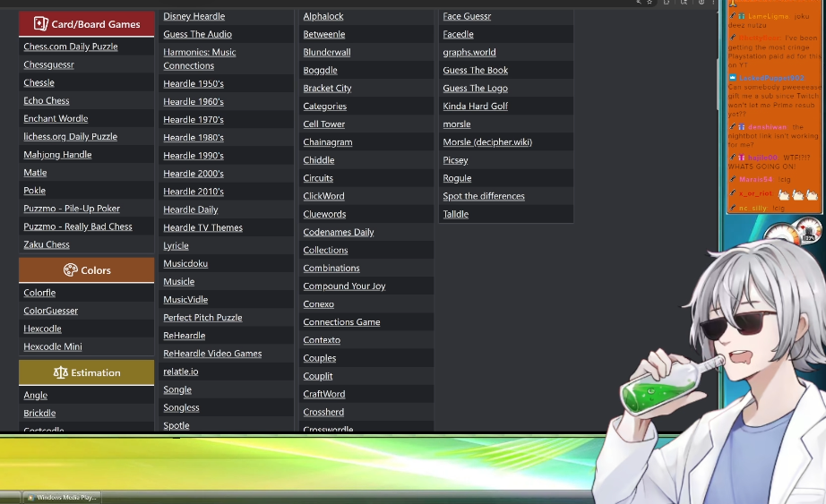
Task: Open Compound Your Joy
Action: coord(344,286)
